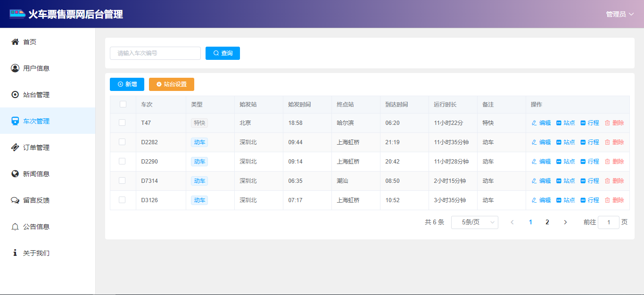Focus the train number search field
This screenshot has height=295, width=644.
155,53
